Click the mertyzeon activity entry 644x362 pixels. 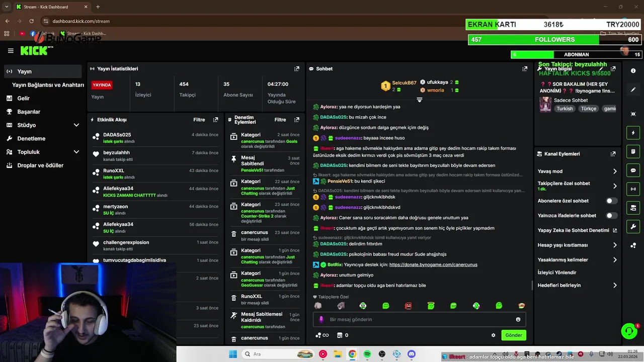[x=155, y=210]
